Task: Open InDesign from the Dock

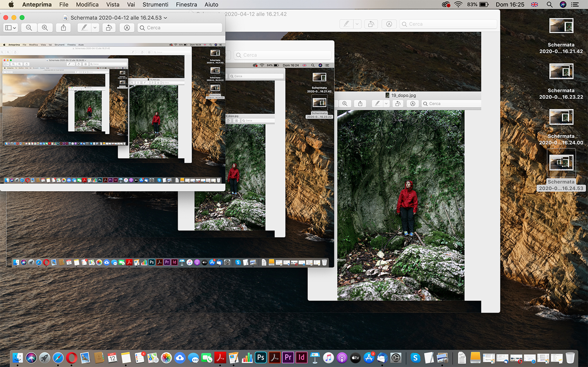Action: click(x=301, y=358)
